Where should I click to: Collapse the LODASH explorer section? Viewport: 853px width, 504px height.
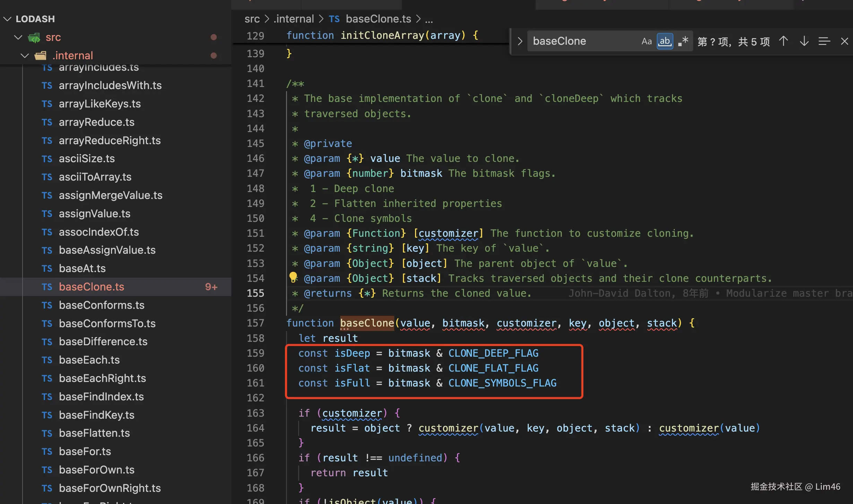(x=8, y=19)
